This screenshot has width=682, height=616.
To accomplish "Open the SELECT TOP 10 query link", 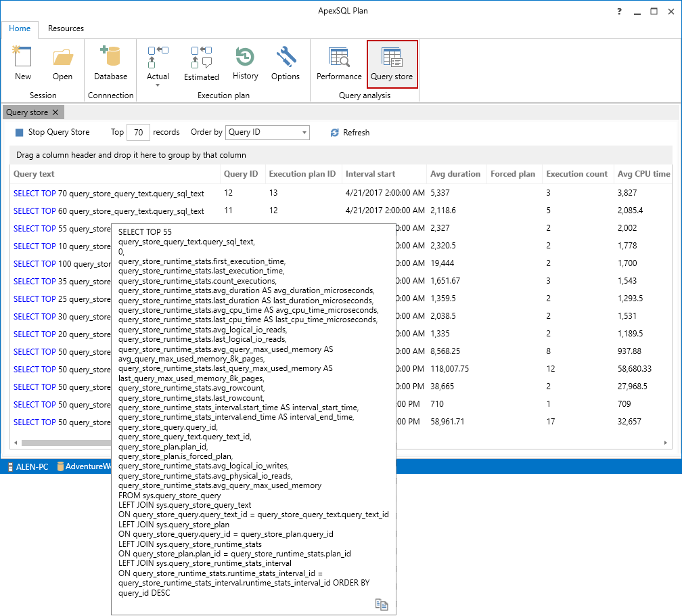I will tap(62, 246).
